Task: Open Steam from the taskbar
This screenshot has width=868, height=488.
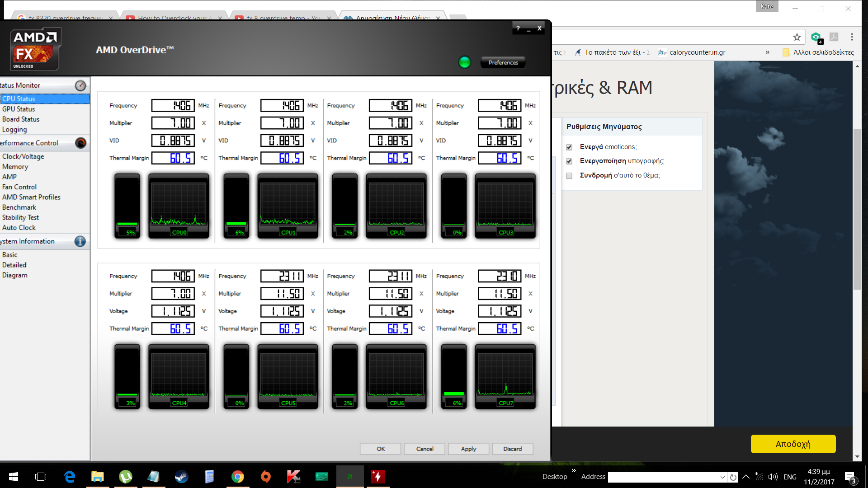Action: (x=182, y=477)
